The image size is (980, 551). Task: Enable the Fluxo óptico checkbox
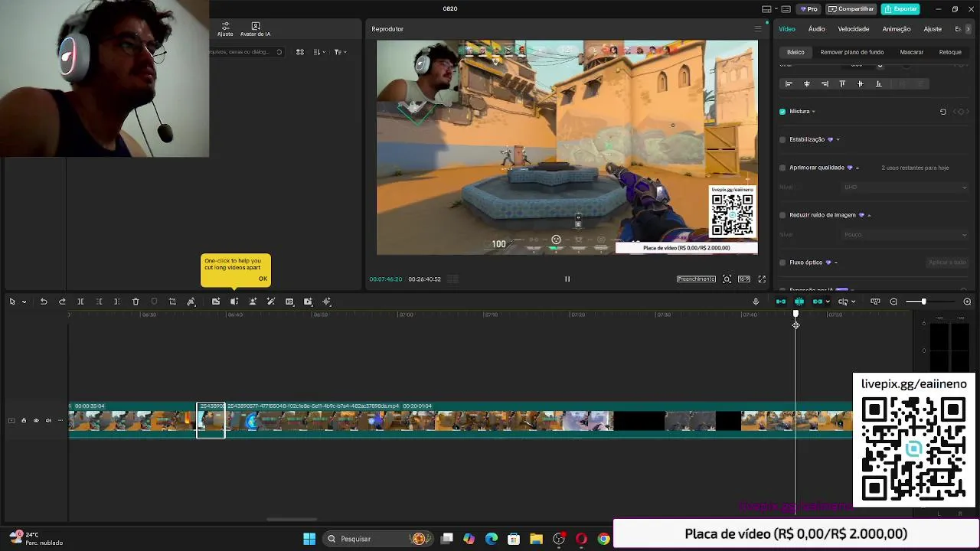pyautogui.click(x=782, y=262)
